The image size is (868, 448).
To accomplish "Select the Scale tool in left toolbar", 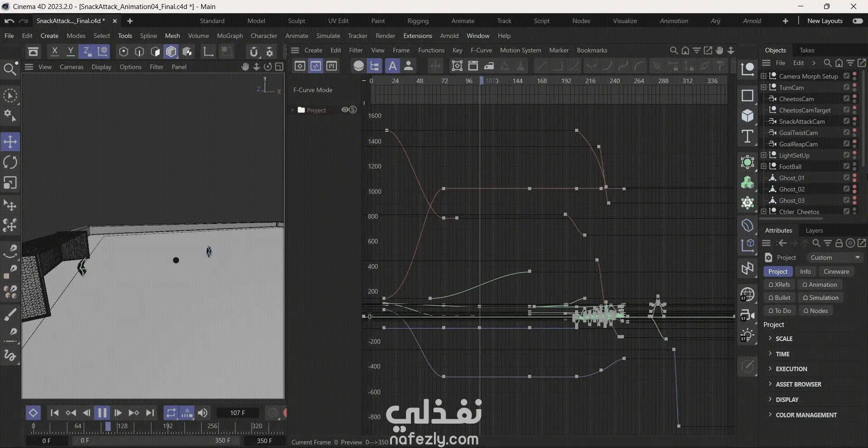I will [10, 183].
